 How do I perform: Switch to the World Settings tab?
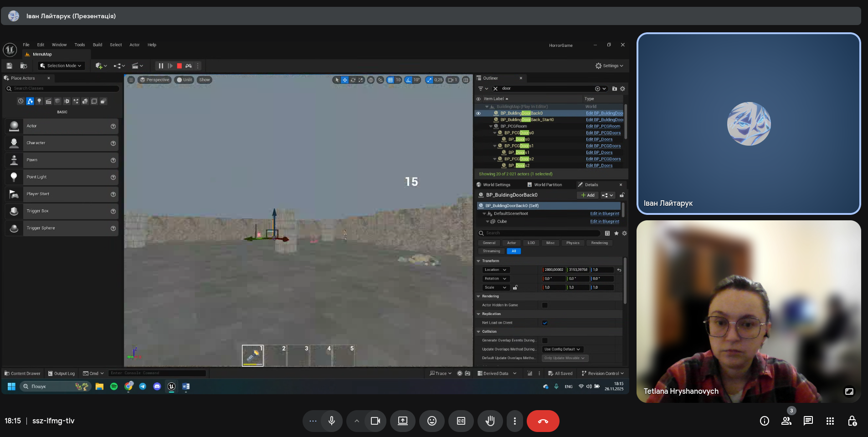496,185
